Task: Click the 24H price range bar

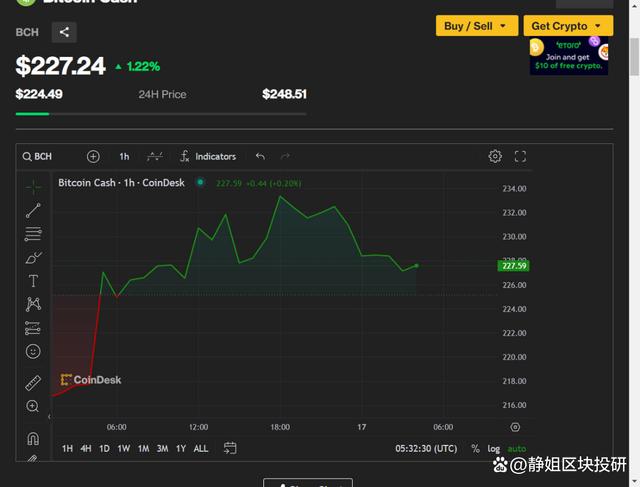Action: tap(161, 114)
